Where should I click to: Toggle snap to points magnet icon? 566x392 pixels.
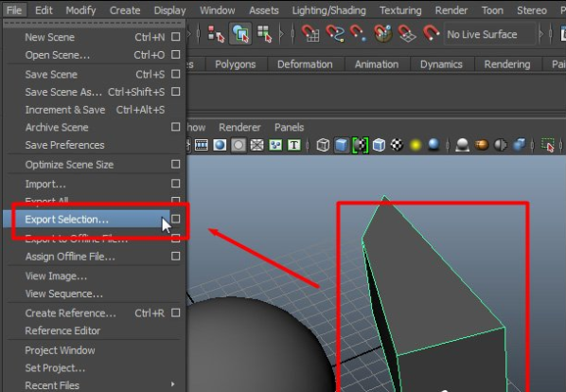coord(359,33)
